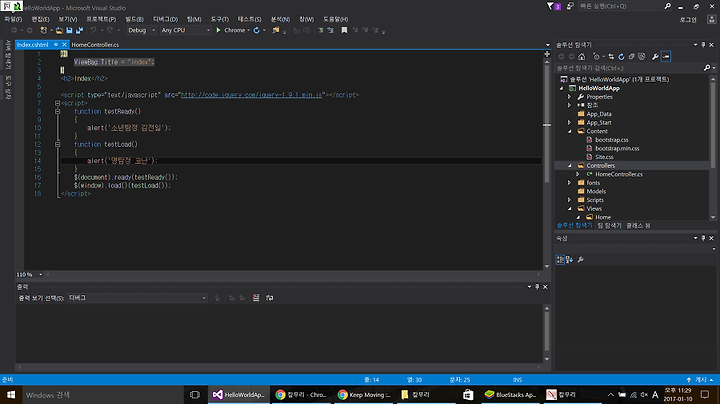Screen dimensions: 720x404
Task: Click the Collapse All icon in Solution Explorer
Action: (631, 56)
